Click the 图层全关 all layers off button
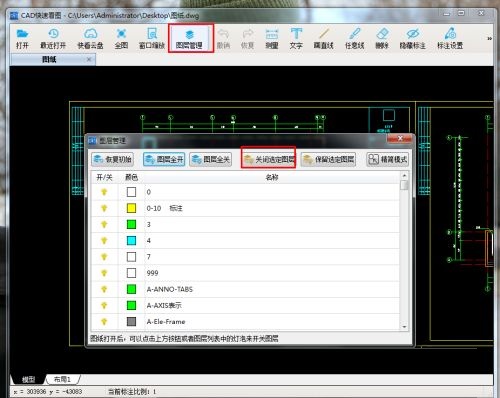This screenshot has width=500, height=398. (211, 159)
